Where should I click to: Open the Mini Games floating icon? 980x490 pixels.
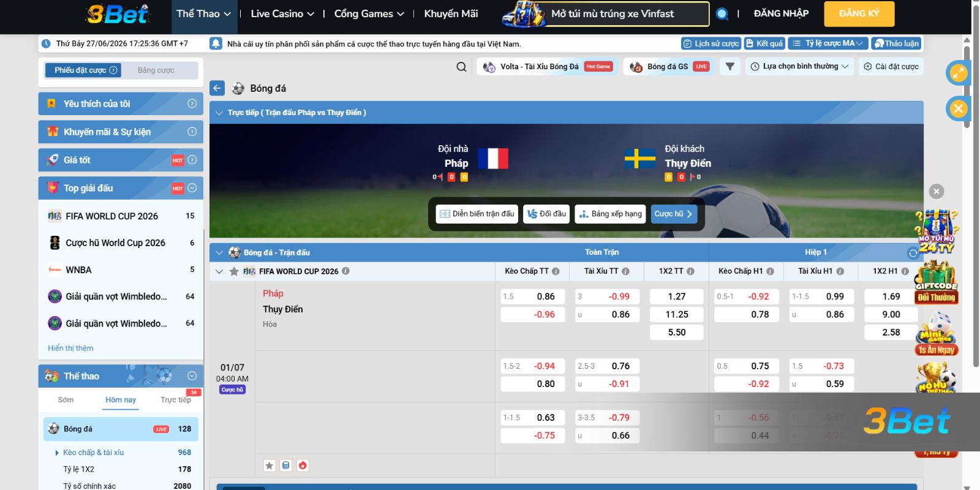[x=937, y=334]
